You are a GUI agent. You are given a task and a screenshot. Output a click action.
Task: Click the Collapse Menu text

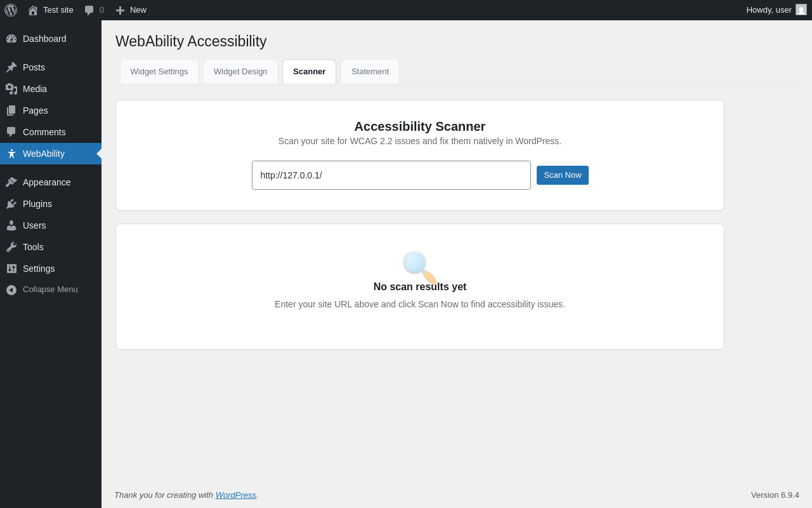click(x=50, y=290)
